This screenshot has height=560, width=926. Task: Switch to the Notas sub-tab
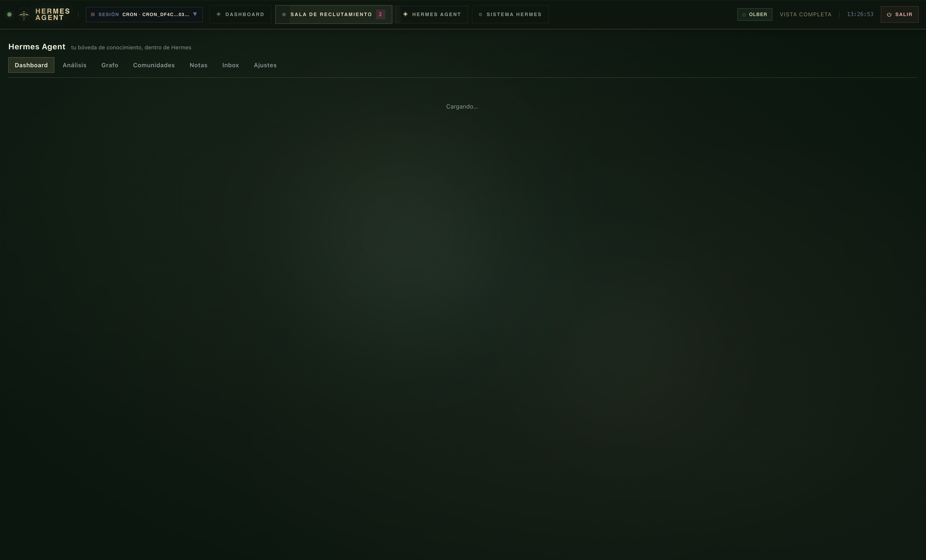pos(198,65)
